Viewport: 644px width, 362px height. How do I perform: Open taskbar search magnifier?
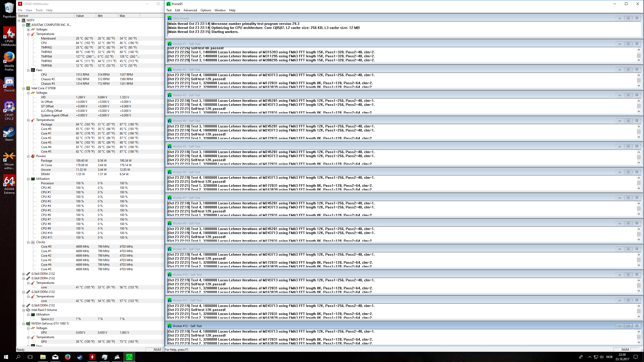coord(18,357)
